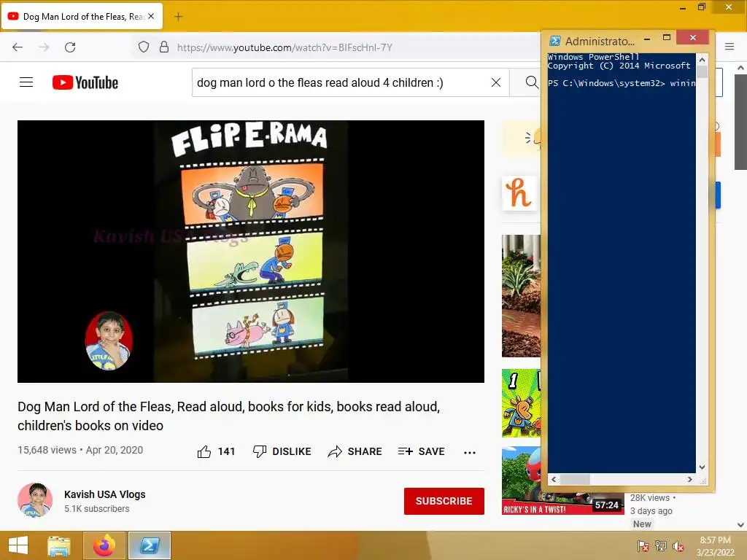
Task: Reload the current Firefox page
Action: coord(70,47)
